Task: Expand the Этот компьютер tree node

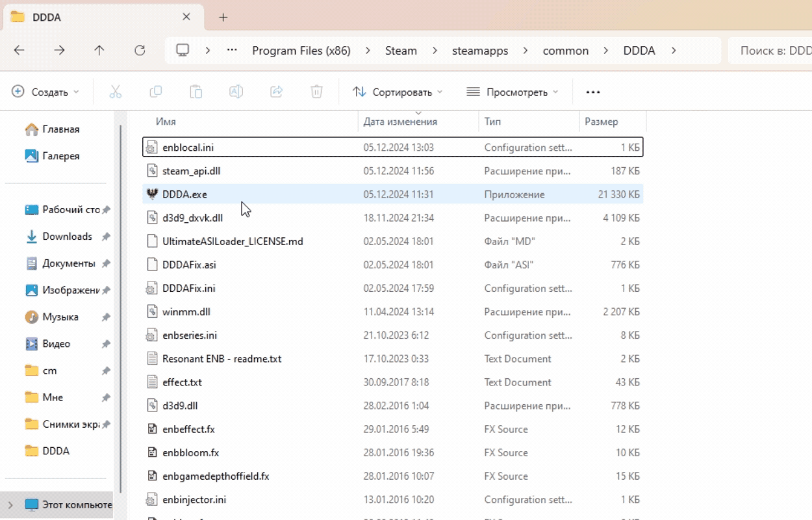Action: click(x=10, y=504)
